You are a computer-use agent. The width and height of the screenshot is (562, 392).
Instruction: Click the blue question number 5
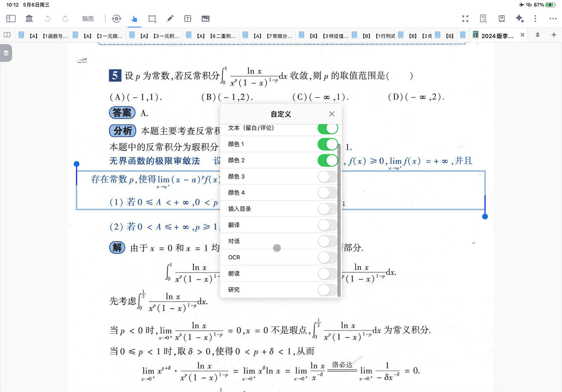click(x=115, y=75)
